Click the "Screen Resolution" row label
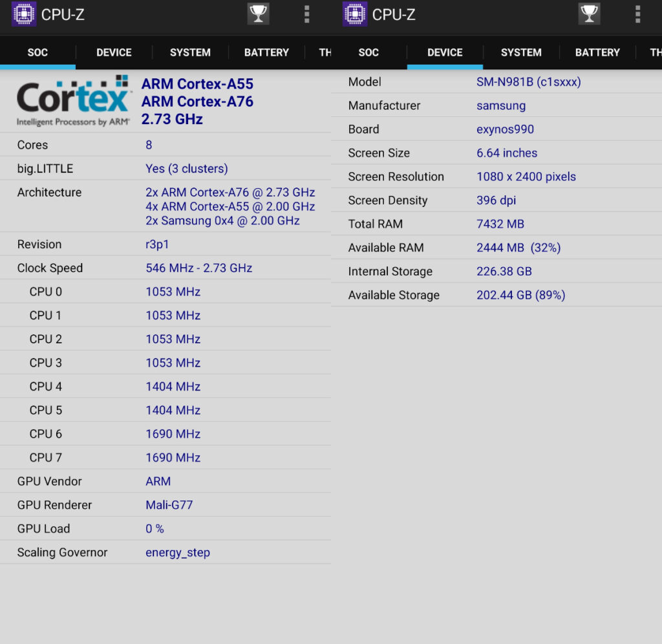The image size is (662, 644). (x=396, y=177)
